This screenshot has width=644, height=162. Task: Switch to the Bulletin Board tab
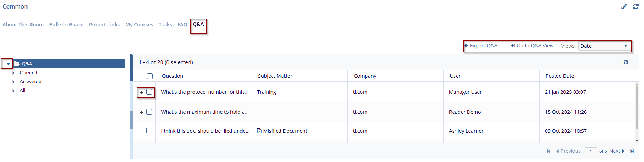coord(66,25)
